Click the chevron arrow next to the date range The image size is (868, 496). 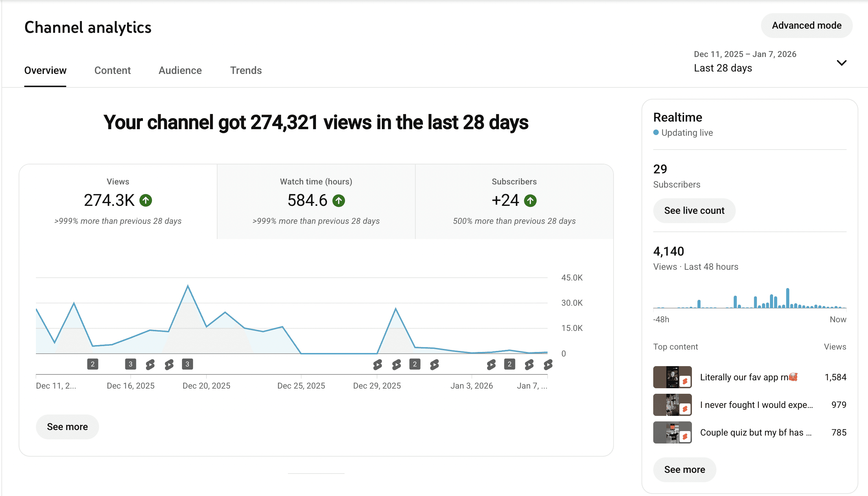pos(841,63)
